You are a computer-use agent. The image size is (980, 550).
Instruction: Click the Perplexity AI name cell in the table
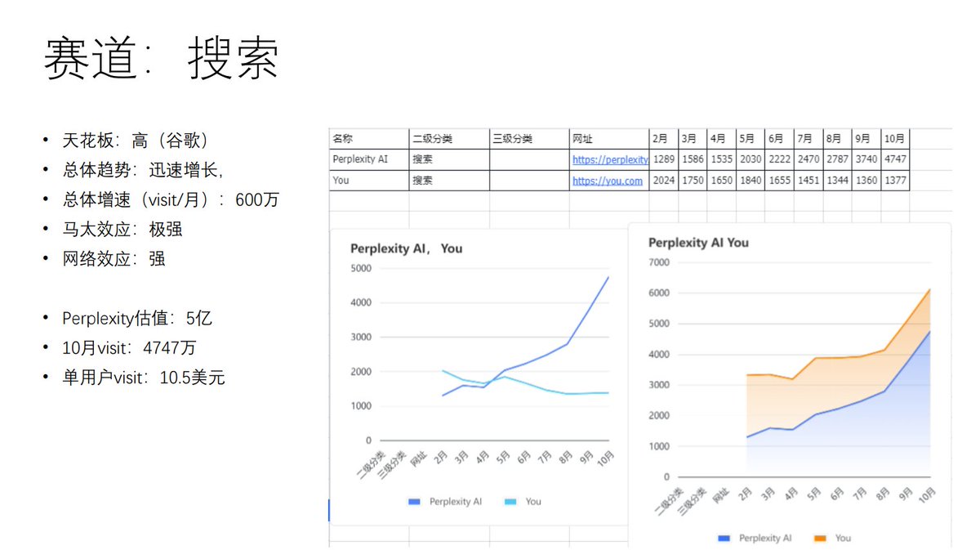[369, 159]
